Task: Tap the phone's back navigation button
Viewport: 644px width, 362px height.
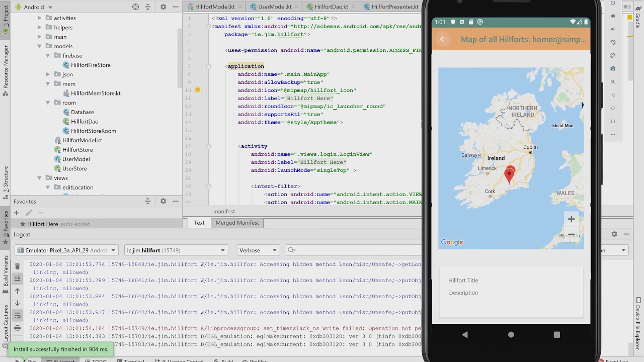Action: tap(464, 334)
